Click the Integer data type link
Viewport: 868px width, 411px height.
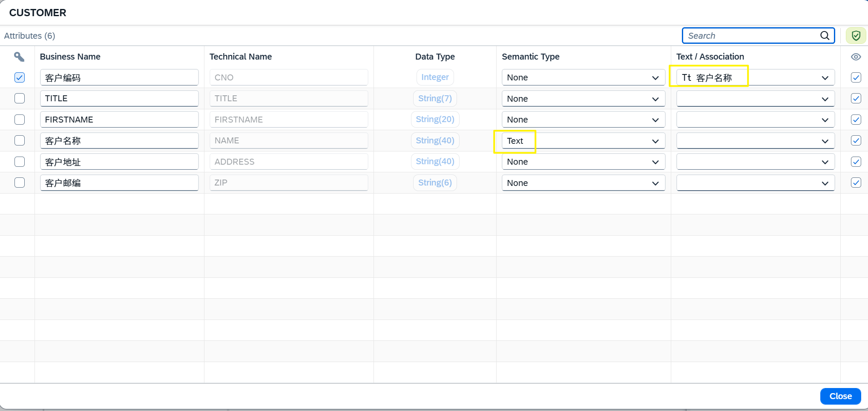(x=435, y=77)
